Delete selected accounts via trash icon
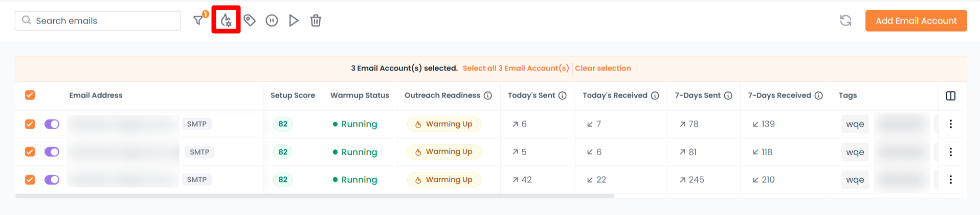980x215 pixels. pos(316,20)
